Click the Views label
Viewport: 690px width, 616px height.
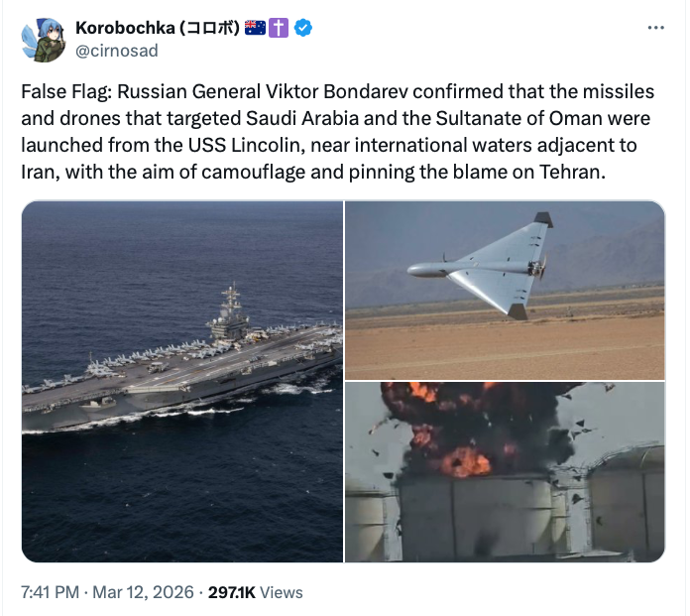click(x=282, y=592)
